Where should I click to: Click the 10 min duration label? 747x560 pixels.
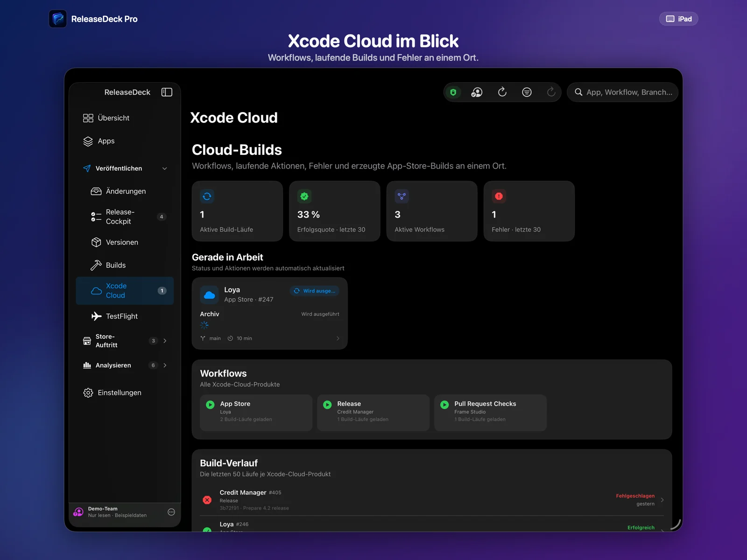[244, 338]
